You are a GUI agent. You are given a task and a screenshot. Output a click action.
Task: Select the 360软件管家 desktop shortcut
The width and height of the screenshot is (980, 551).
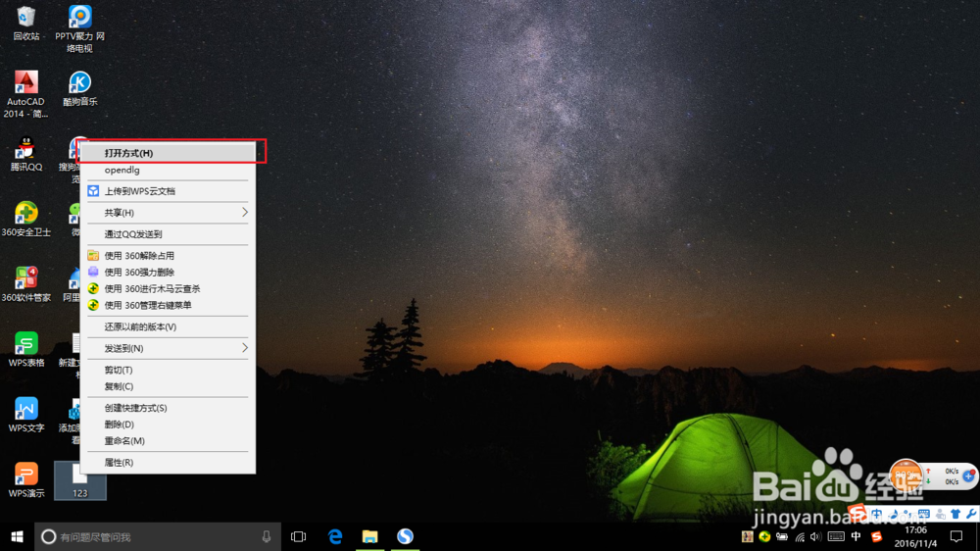tap(25, 284)
